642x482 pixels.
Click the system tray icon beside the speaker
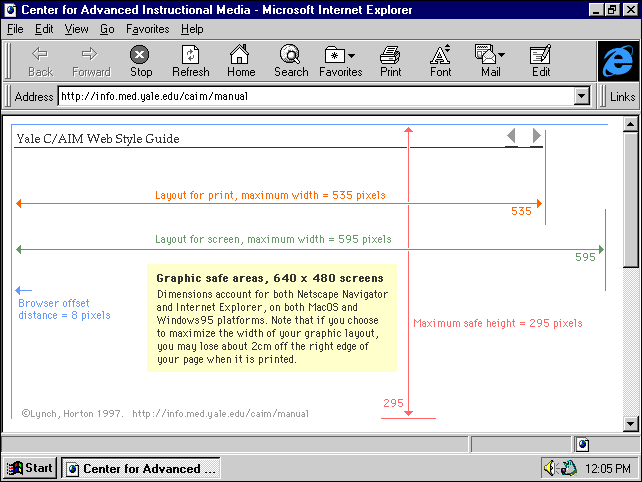pyautogui.click(x=569, y=468)
